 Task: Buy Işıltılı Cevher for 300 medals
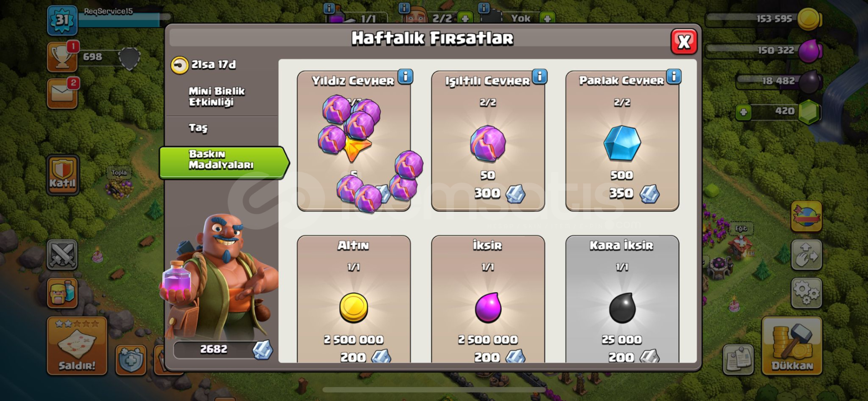[488, 141]
